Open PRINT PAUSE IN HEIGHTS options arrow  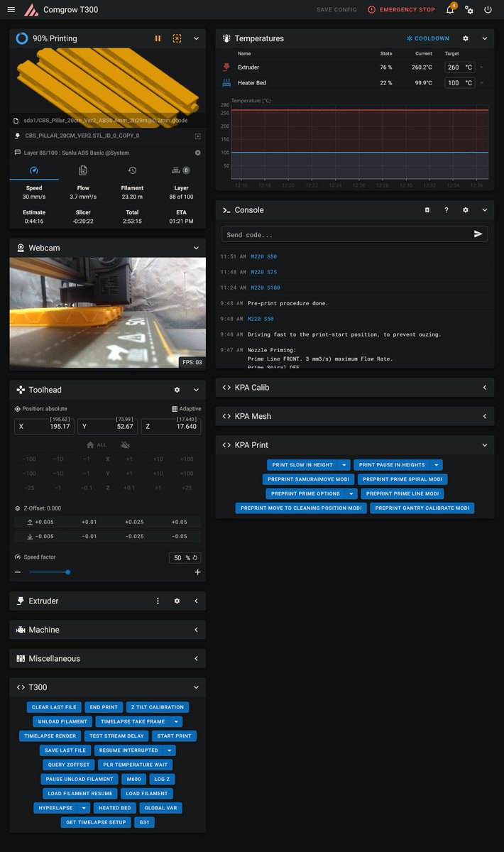[x=437, y=465]
